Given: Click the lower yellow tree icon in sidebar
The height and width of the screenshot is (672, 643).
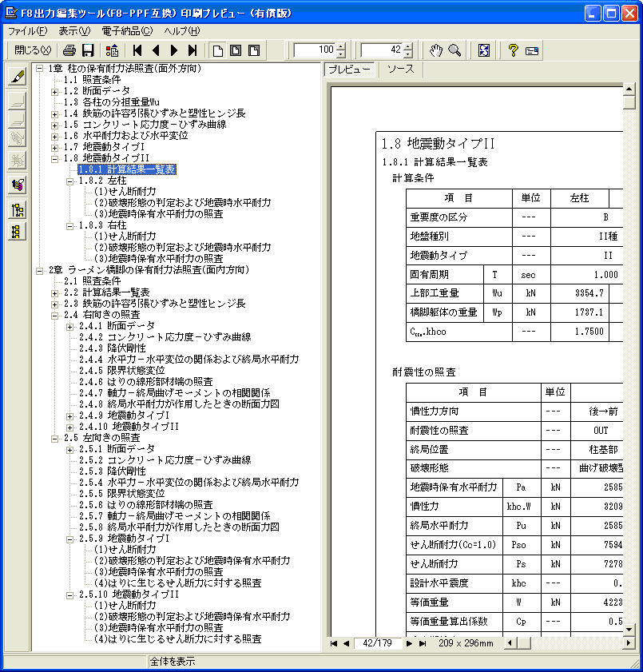Looking at the screenshot, I should [18, 232].
